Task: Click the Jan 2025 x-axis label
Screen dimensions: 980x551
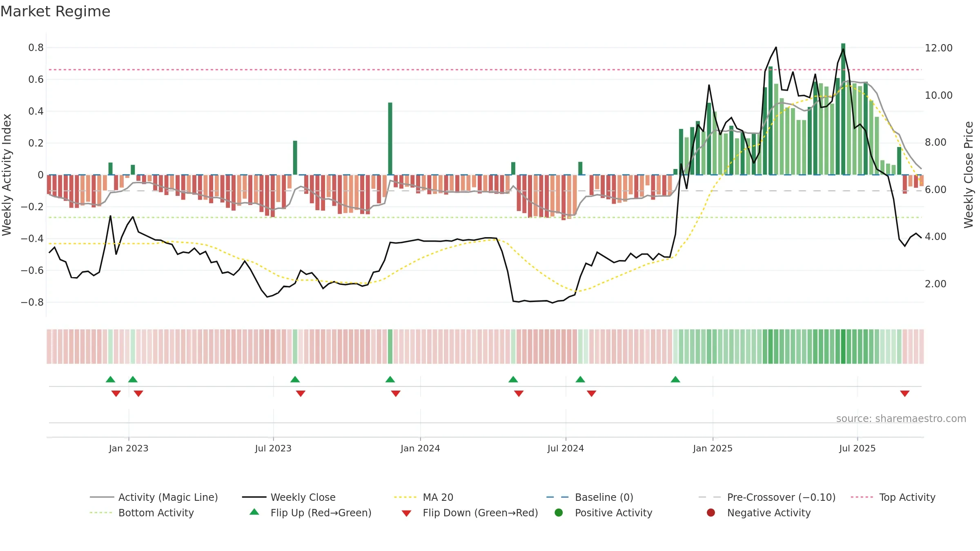Action: [713, 448]
